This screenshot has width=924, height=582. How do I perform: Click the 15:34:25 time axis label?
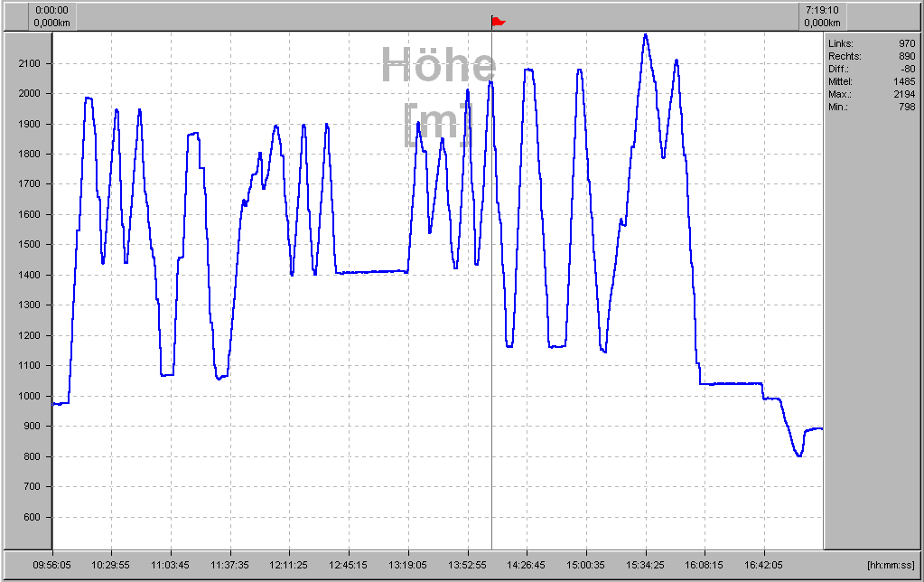tap(645, 565)
